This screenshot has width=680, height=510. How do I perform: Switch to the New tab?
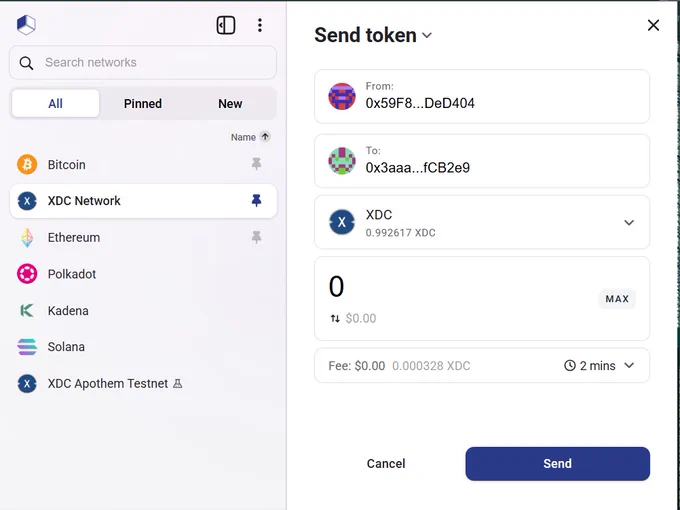pyautogui.click(x=230, y=104)
